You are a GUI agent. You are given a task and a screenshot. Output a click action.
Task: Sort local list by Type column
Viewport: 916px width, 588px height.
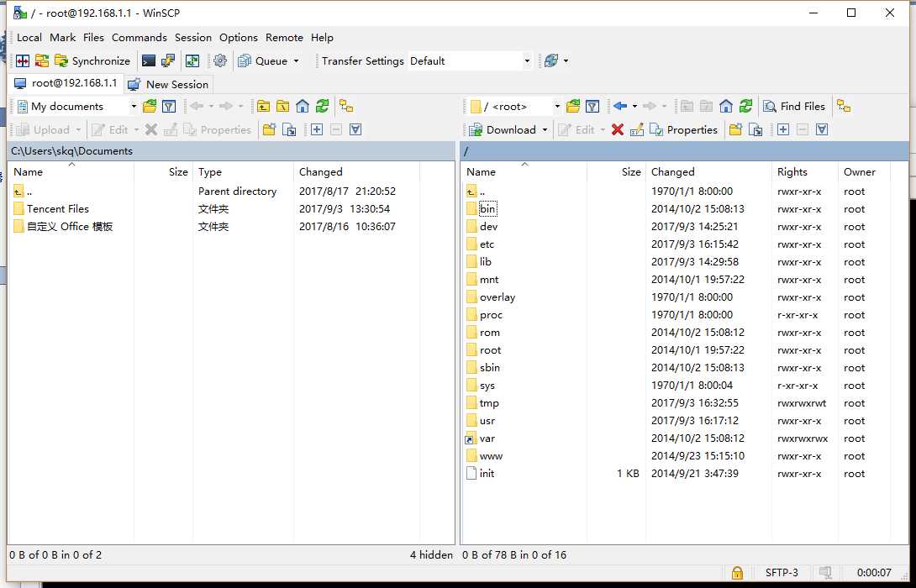tap(242, 171)
